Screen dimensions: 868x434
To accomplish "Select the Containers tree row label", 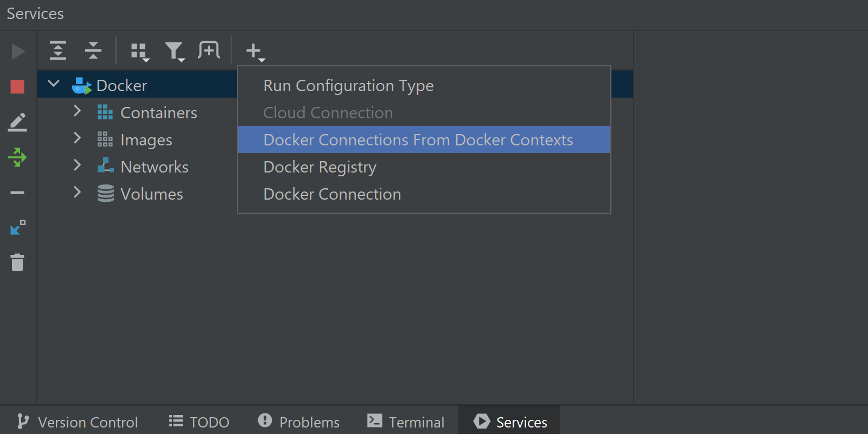I will (x=159, y=113).
